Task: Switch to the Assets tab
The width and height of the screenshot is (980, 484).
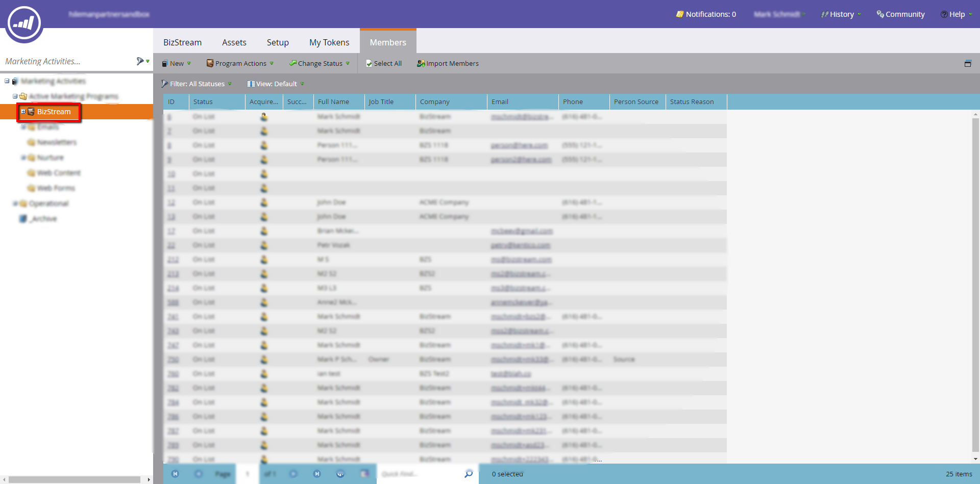Action: point(234,42)
